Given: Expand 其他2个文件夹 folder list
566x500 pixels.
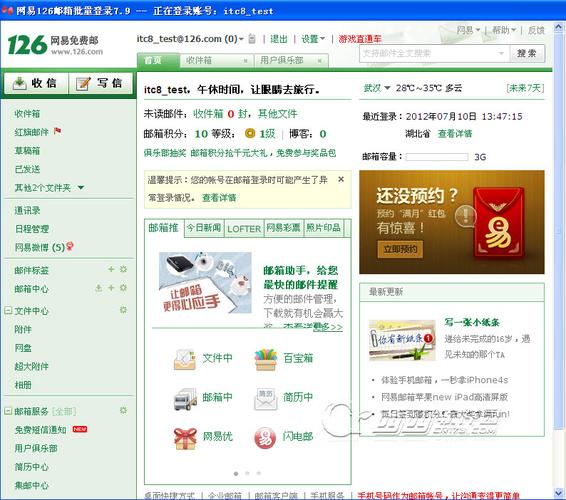Looking at the screenshot, I should [81, 188].
